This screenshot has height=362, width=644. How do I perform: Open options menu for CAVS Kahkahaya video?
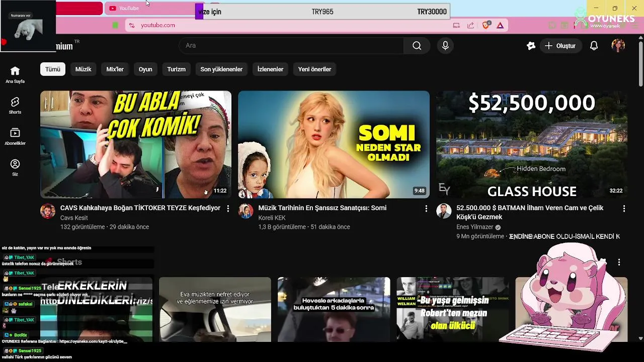(228, 208)
